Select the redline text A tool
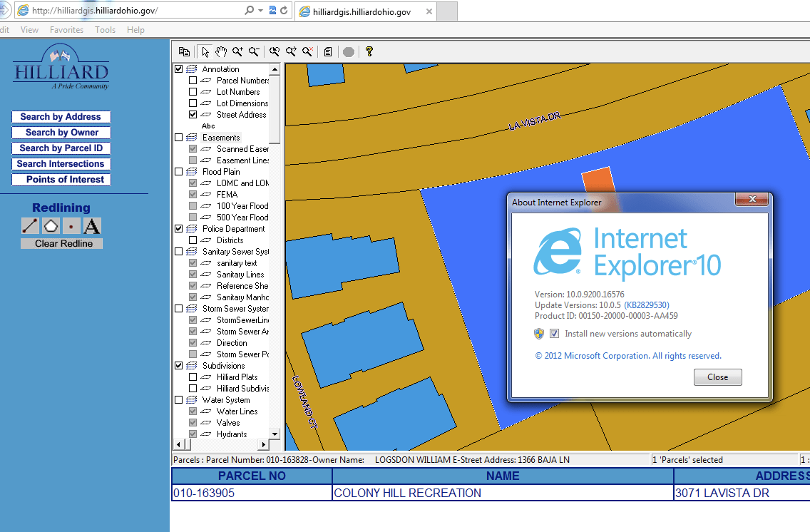810x532 pixels. (x=92, y=226)
